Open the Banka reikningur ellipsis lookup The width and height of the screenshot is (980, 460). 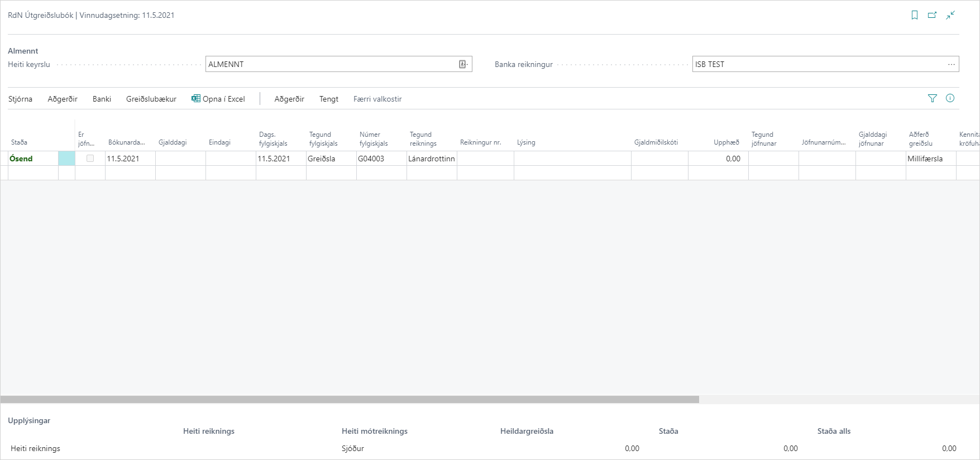(952, 64)
